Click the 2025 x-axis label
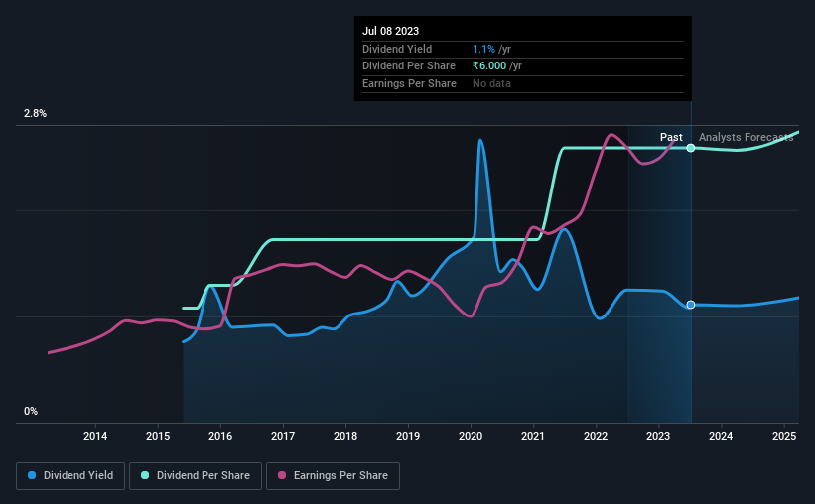 (784, 436)
